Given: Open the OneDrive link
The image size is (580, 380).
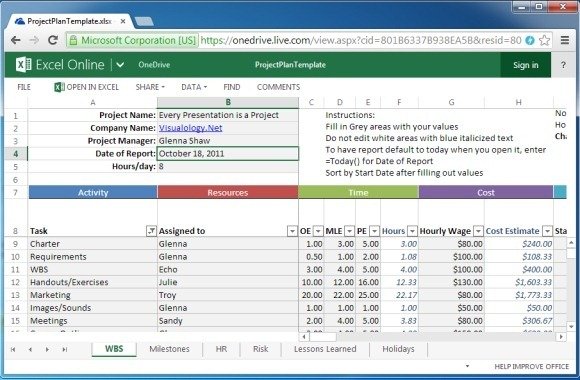Looking at the screenshot, I should (x=154, y=65).
